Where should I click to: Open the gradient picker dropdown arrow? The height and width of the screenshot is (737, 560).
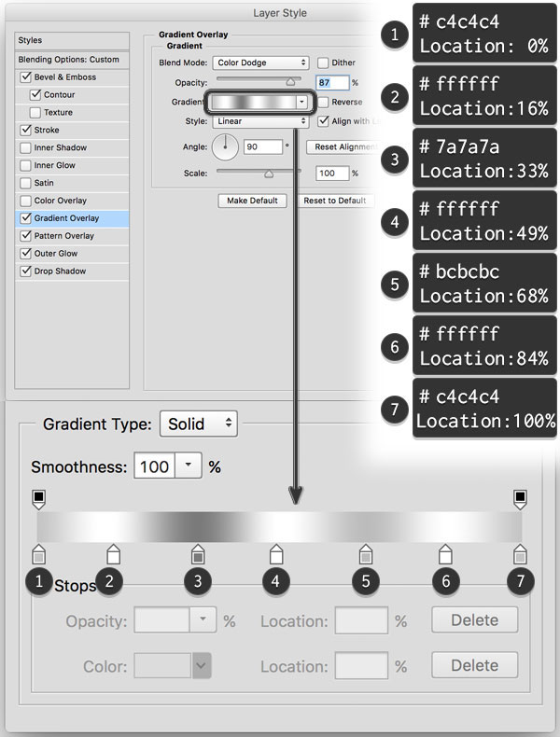point(301,102)
